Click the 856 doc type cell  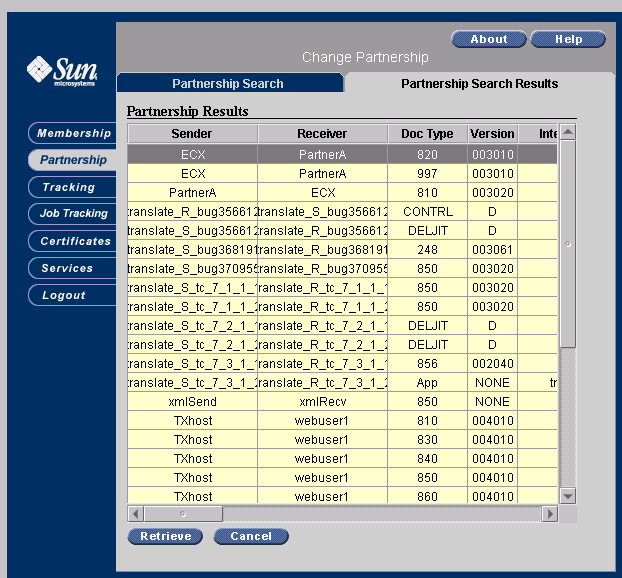click(x=428, y=364)
